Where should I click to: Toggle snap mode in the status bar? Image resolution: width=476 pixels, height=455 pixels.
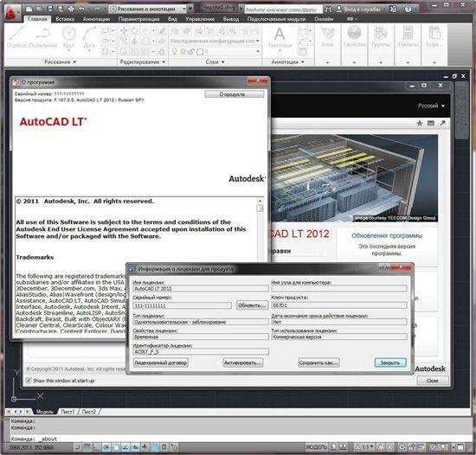point(78,447)
